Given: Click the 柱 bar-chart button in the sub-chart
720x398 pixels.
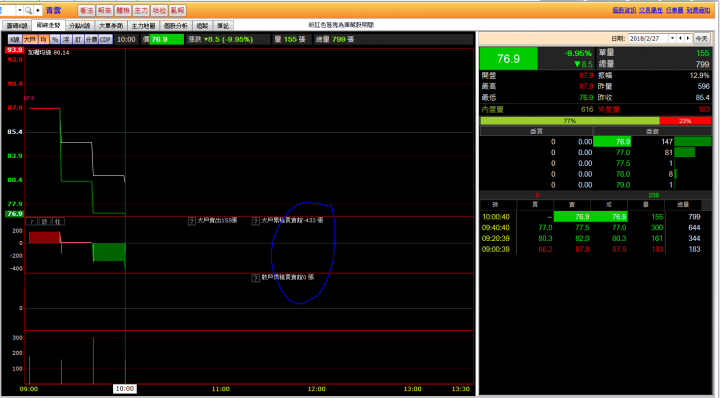Looking at the screenshot, I should pyautogui.click(x=58, y=222).
